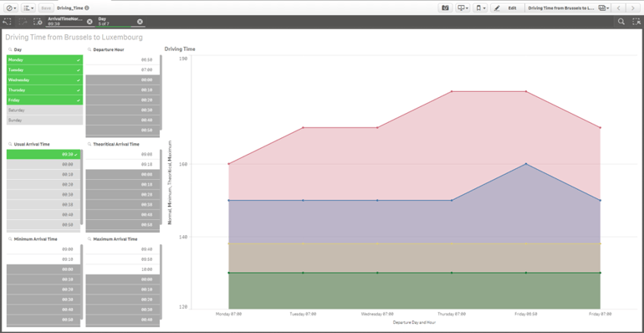The image size is (644, 333).
Task: Select 09:10 Minimum Arrival Time
Action: (x=43, y=259)
